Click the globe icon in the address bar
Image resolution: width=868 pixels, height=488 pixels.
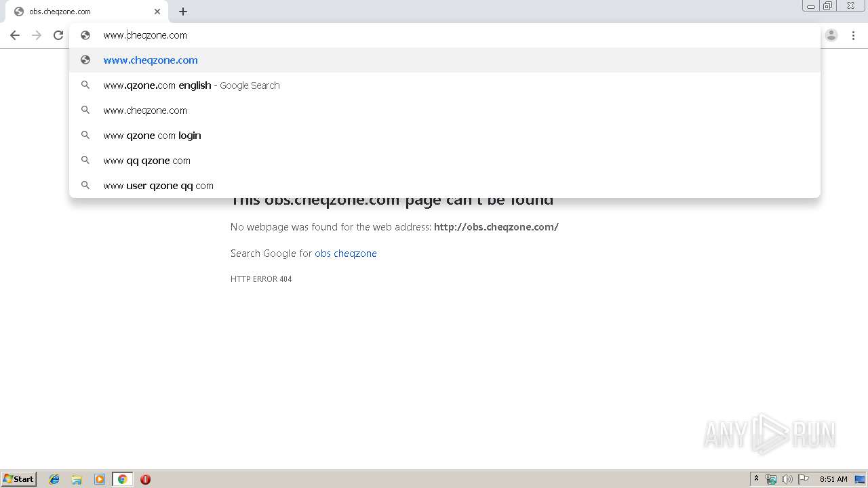85,35
